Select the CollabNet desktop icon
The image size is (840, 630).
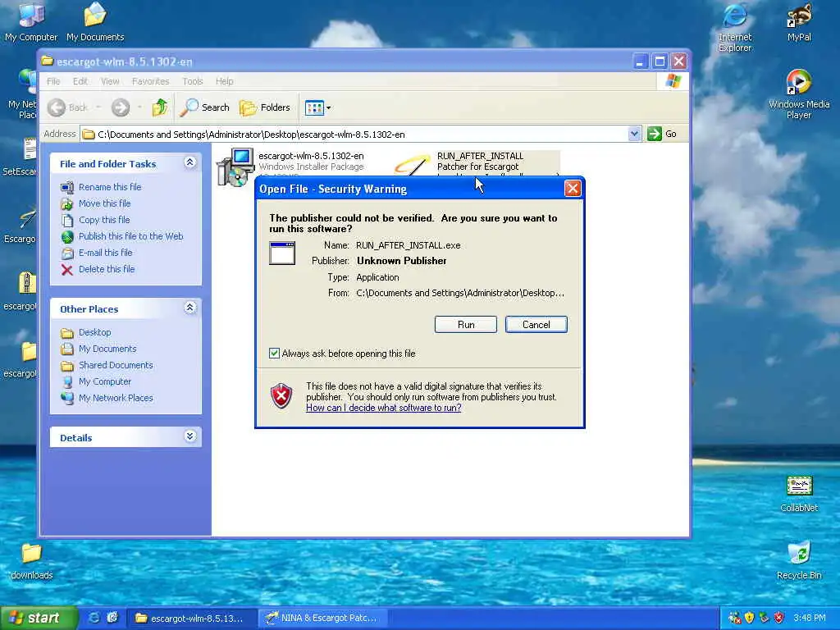pyautogui.click(x=799, y=494)
